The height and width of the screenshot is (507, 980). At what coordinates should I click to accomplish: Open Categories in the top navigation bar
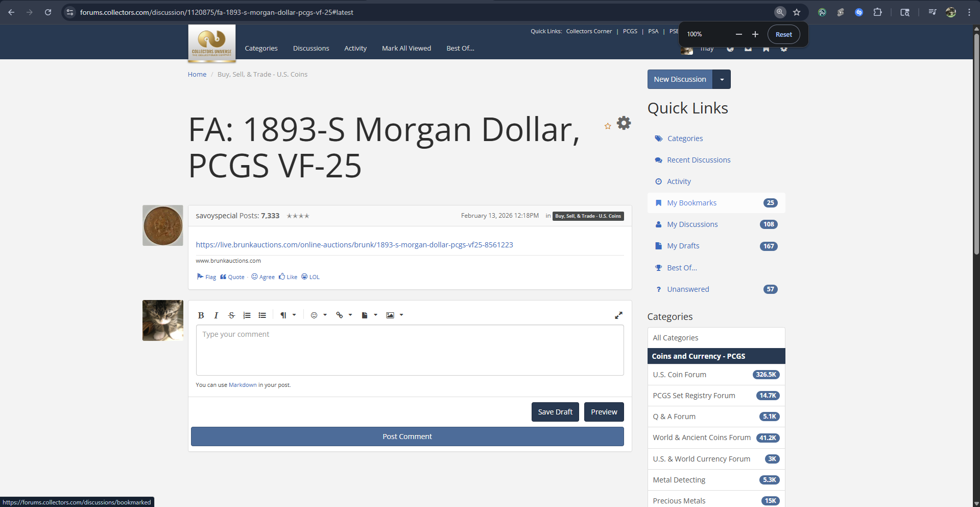[x=261, y=49]
